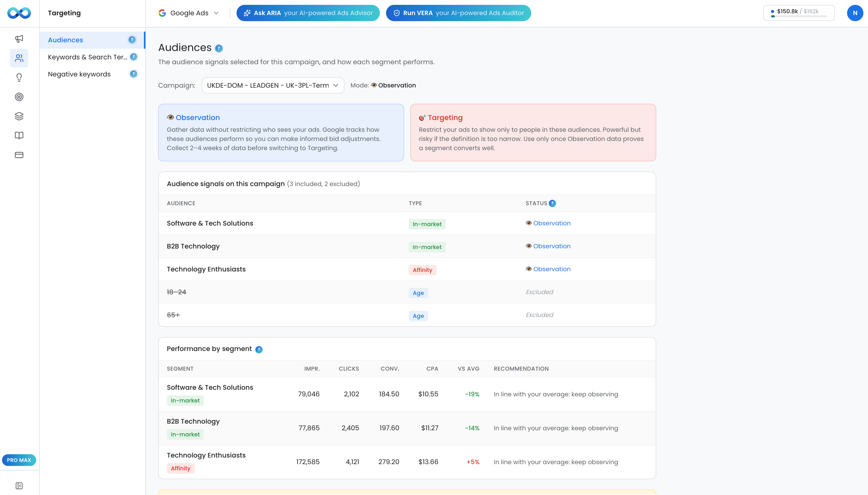This screenshot has height=495, width=868.
Task: Click the struck-through 18–24 age audience
Action: point(176,292)
